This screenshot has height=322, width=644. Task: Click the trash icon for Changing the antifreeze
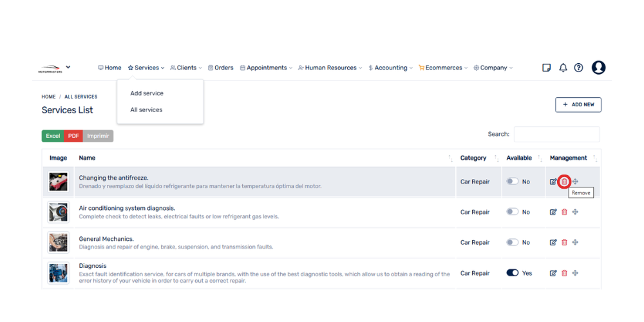564,182
